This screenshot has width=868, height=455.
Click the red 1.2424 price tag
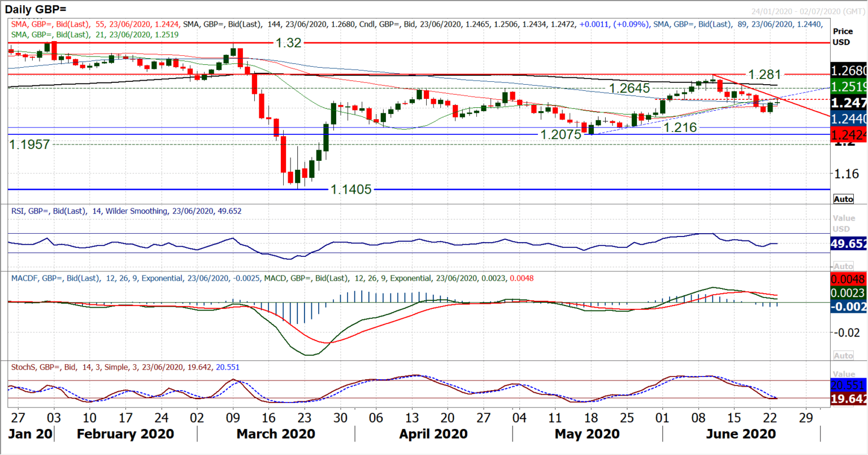click(849, 135)
